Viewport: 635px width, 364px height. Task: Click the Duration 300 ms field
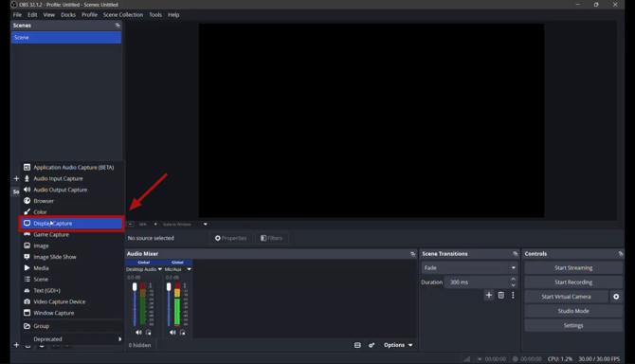point(477,282)
